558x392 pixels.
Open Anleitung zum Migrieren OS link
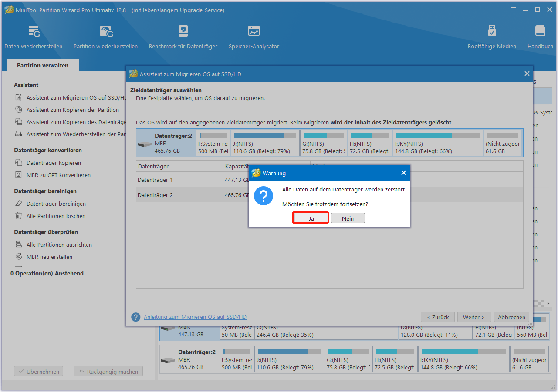click(x=195, y=317)
